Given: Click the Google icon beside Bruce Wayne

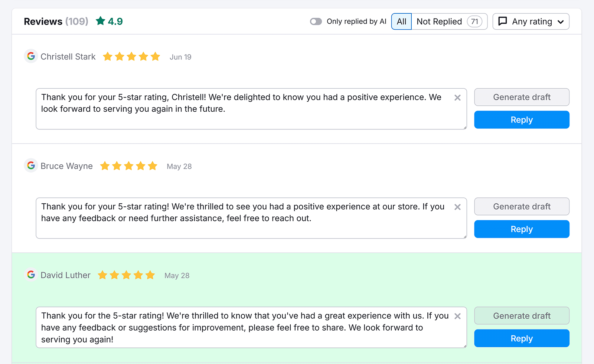Looking at the screenshot, I should tap(31, 166).
